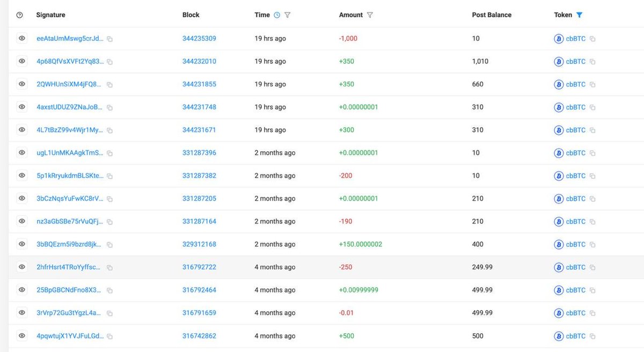644x352 pixels.
Task: View details eye icon for nz3aGbSBe75rVuQFj row
Action: (22, 221)
